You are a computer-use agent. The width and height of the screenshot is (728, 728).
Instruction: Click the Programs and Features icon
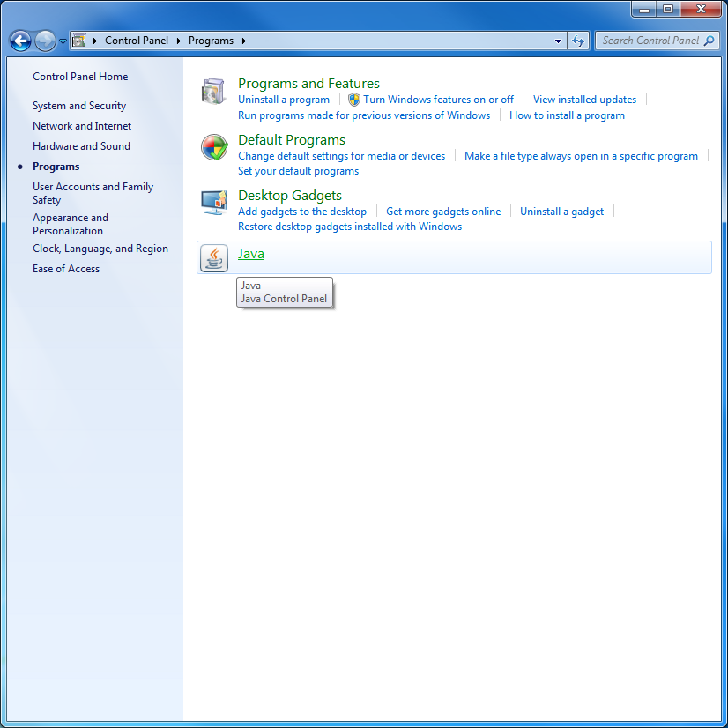pos(214,92)
